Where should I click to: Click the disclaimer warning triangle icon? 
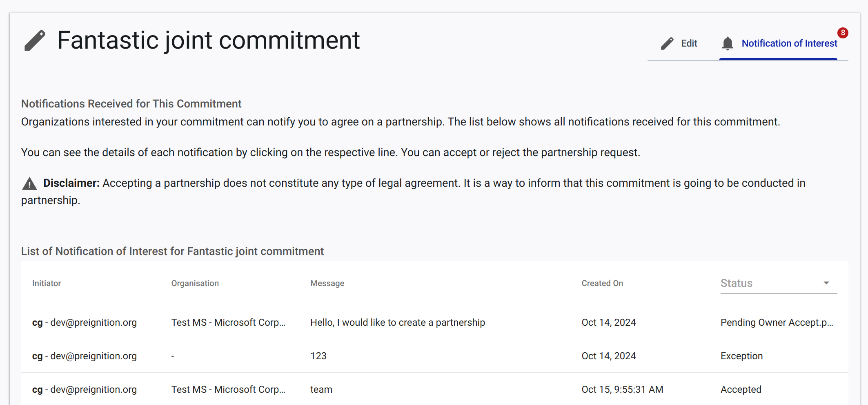[29, 183]
